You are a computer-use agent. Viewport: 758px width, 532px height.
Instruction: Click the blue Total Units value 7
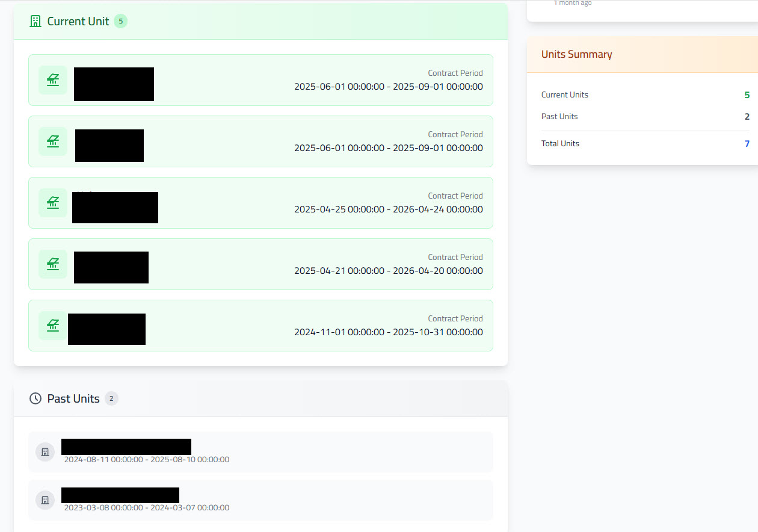tap(747, 144)
